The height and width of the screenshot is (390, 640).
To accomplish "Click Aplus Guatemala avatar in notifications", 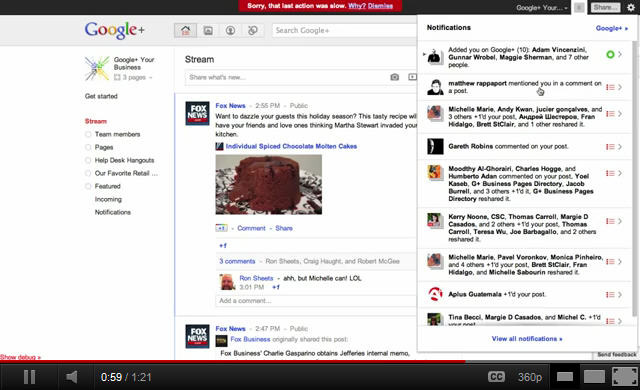I will point(435,294).
